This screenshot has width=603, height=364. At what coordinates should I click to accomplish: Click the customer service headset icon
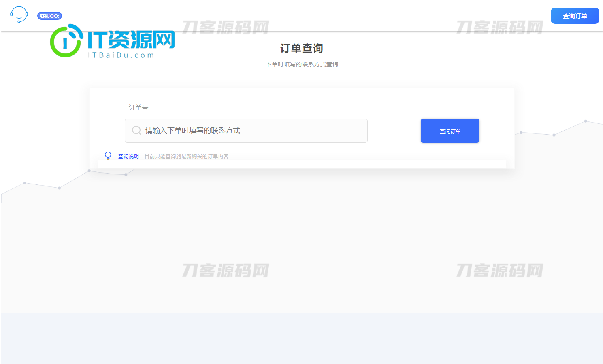coord(19,15)
